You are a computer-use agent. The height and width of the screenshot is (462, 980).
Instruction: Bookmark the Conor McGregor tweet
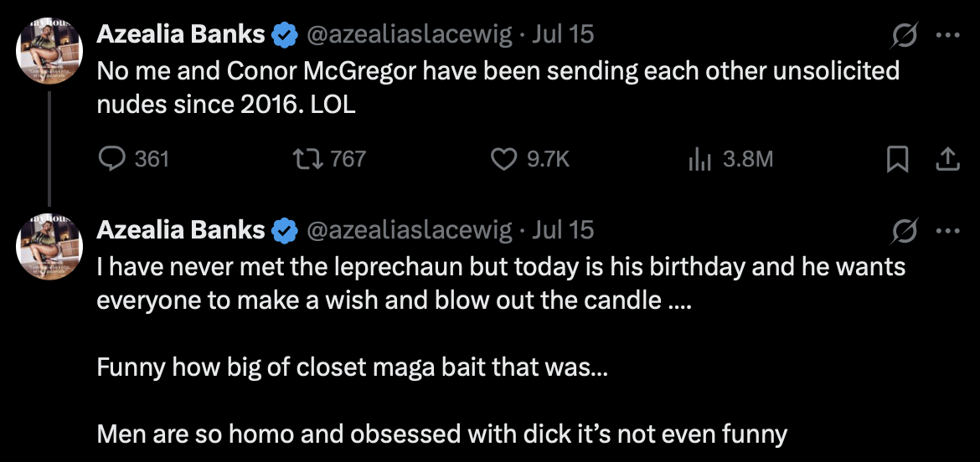point(897,158)
